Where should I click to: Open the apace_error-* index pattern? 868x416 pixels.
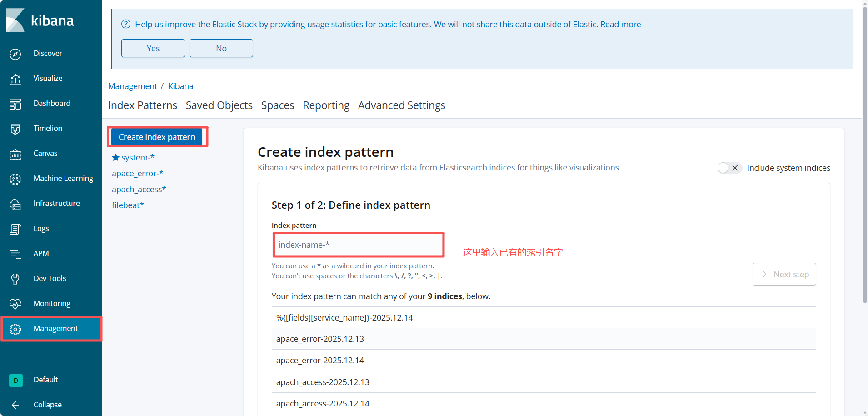[x=138, y=173]
